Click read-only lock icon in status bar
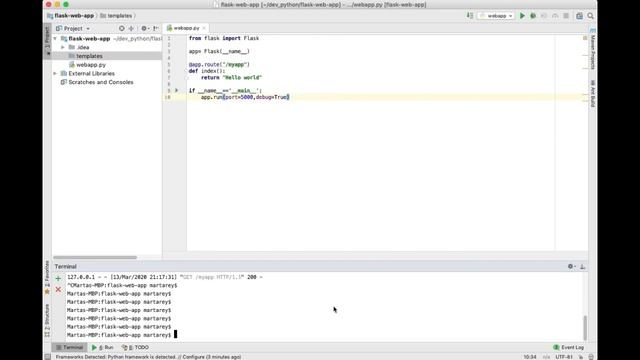The image size is (640, 360). [x=581, y=357]
